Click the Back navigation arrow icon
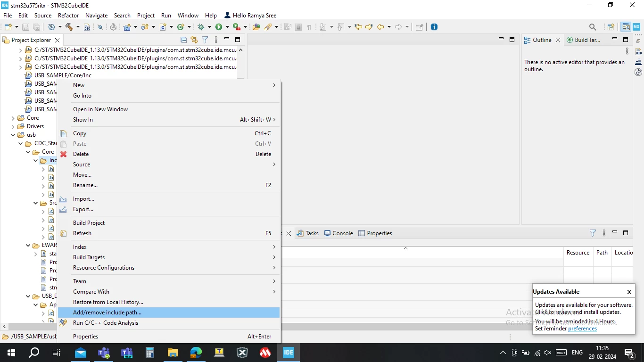Image resolution: width=644 pixels, height=362 pixels. pyautogui.click(x=380, y=27)
